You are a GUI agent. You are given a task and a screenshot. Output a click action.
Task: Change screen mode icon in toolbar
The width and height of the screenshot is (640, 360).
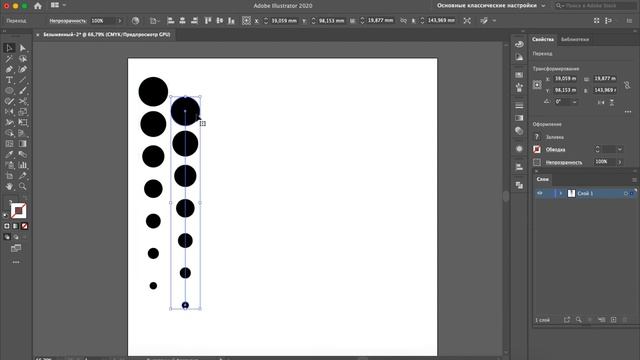coord(16,248)
